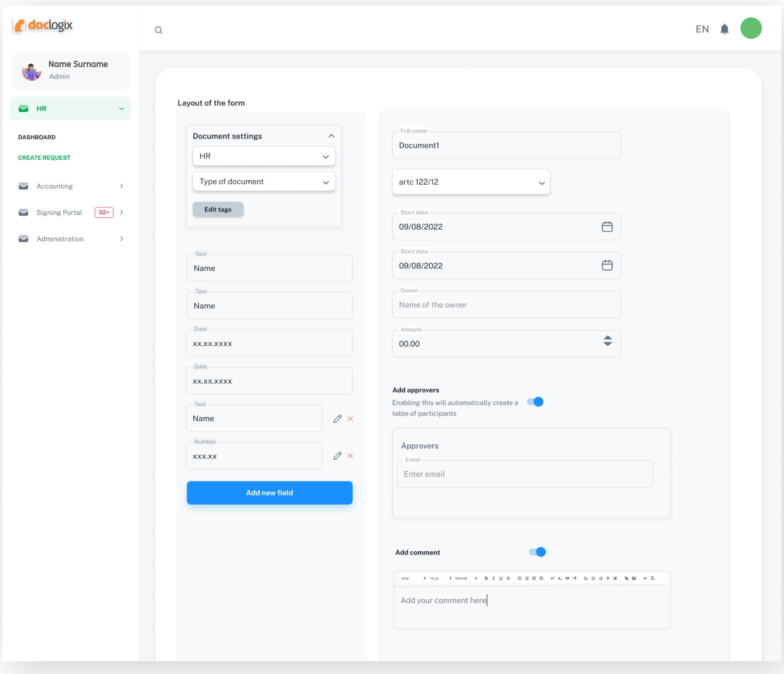Click the Add new field button
Screen dimensions: 784x674
269,493
